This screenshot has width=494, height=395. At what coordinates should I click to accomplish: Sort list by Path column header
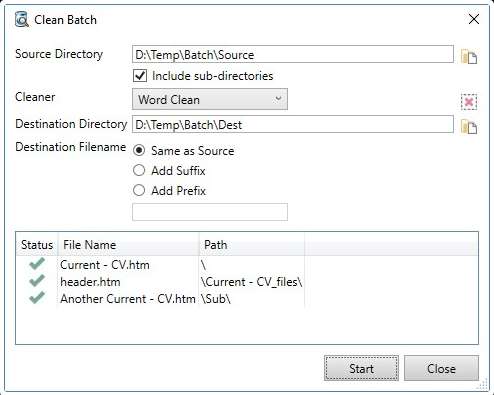point(252,245)
